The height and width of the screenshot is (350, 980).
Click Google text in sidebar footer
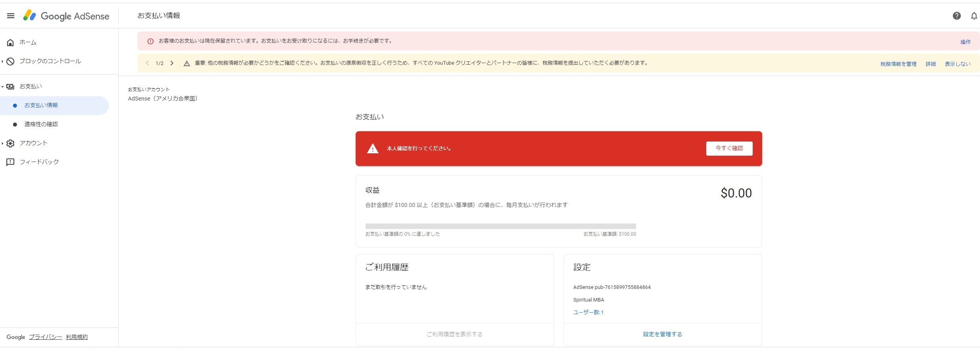pos(16,337)
